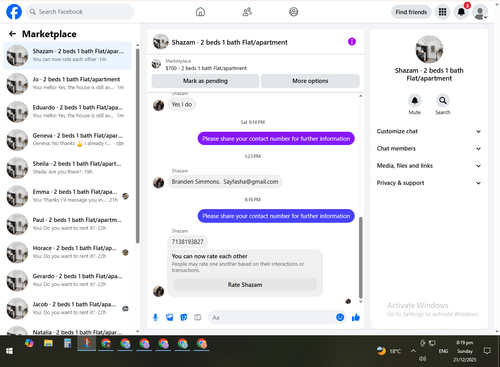500x367 pixels.
Task: Click the conversation list scrollbar
Action: pyautogui.click(x=138, y=146)
